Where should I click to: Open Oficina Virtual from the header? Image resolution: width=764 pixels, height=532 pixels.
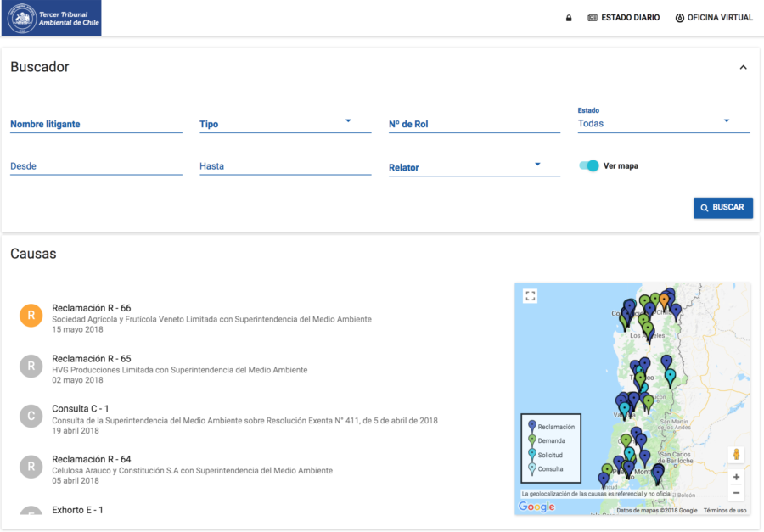(x=714, y=18)
